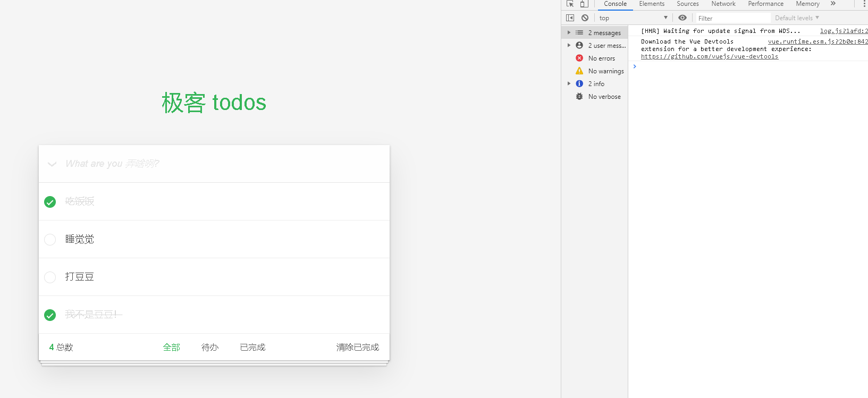The width and height of the screenshot is (868, 398).
Task: Hide the console sidebar panel
Action: 570,18
